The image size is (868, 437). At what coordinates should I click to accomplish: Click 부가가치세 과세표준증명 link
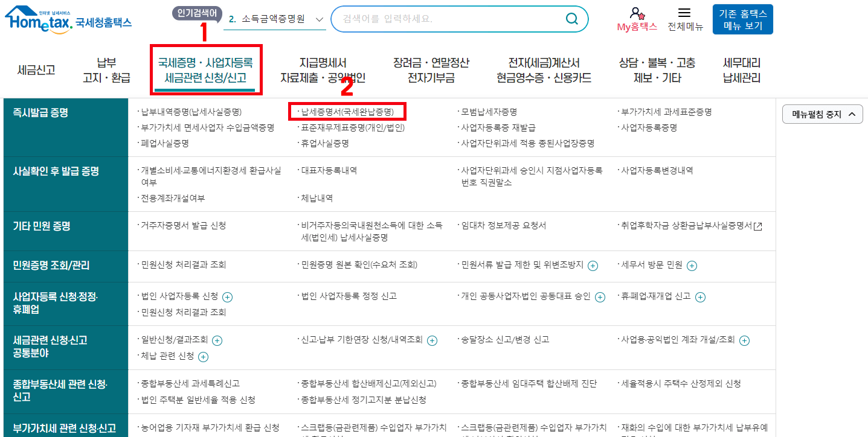tap(666, 112)
